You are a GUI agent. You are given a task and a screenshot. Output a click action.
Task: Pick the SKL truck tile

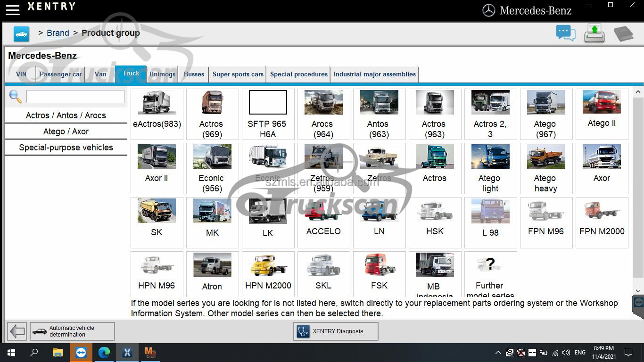pos(324,274)
